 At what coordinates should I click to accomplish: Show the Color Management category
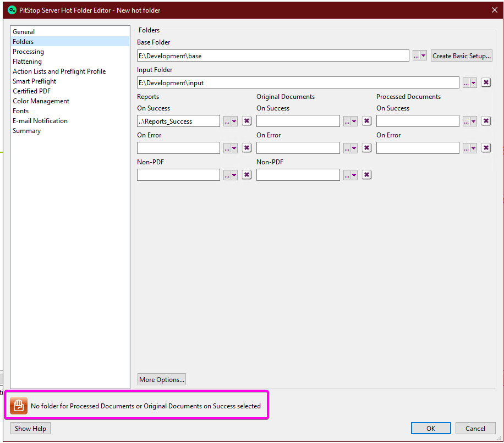tap(70, 101)
